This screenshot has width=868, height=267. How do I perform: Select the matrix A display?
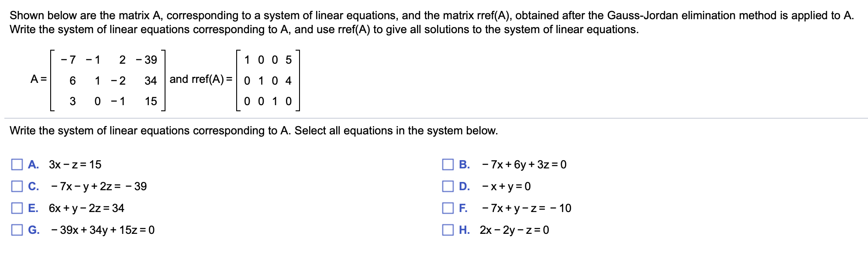[107, 80]
